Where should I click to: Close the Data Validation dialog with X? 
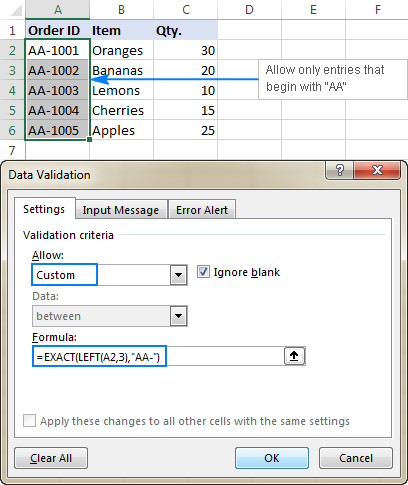point(377,170)
